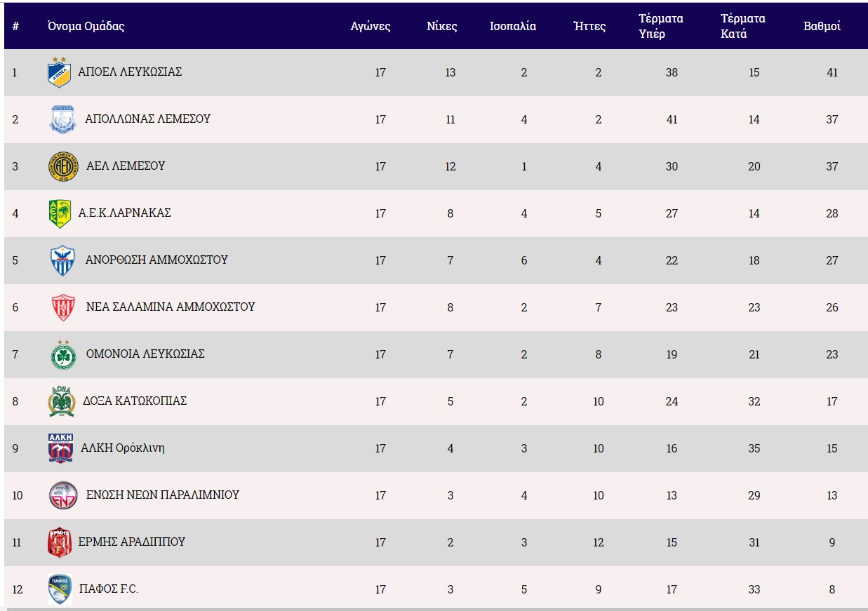Select the team name ΑΠΟΕΛ ΛΕΥΚΩΣΙΑΣ
Screen dimensions: 868x611
[130, 72]
